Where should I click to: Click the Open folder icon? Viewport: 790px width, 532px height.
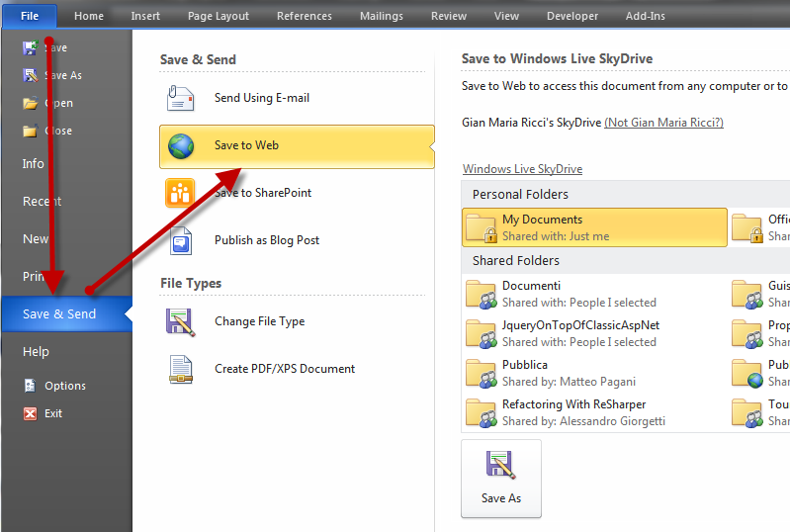point(31,103)
